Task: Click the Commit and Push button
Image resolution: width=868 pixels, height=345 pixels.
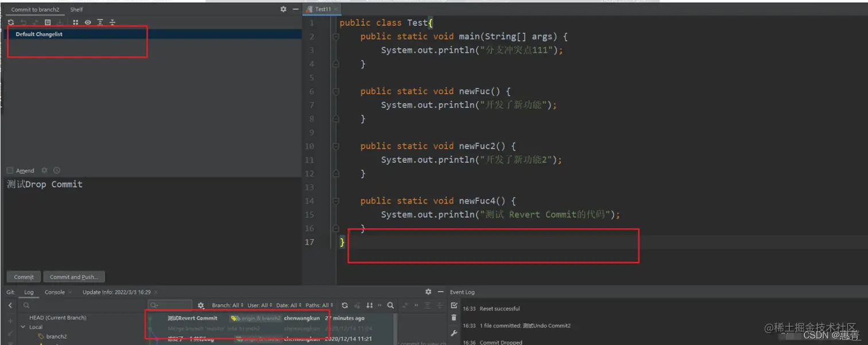Action: coord(74,277)
